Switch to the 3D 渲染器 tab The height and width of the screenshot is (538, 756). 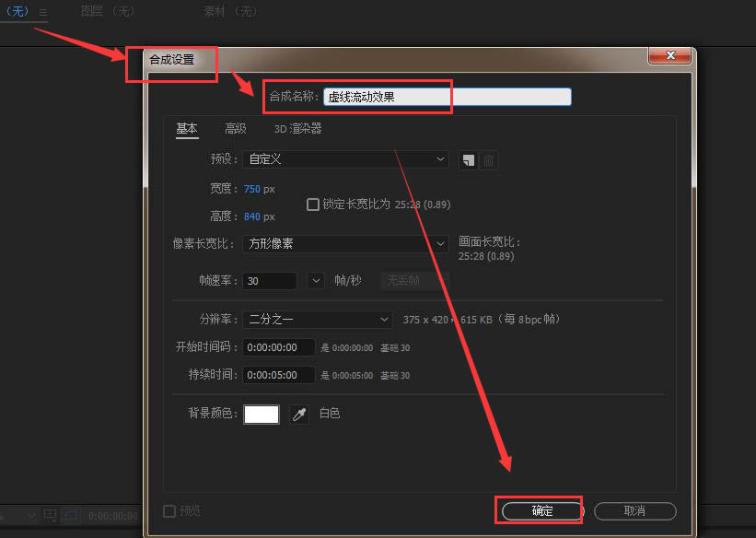click(297, 129)
